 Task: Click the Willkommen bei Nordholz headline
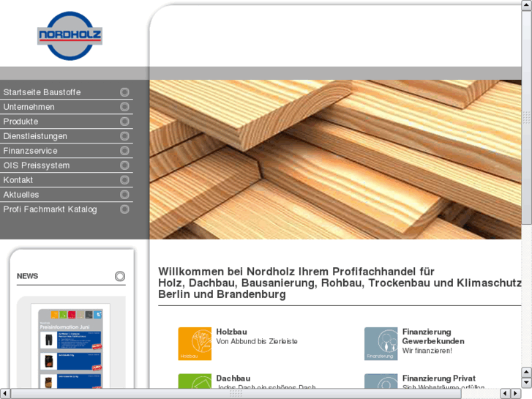pyautogui.click(x=340, y=283)
